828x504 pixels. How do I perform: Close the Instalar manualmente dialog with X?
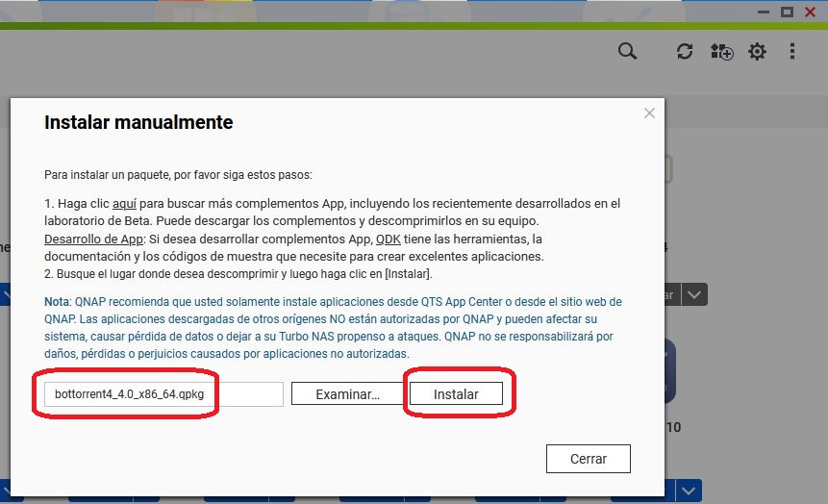pos(649,113)
